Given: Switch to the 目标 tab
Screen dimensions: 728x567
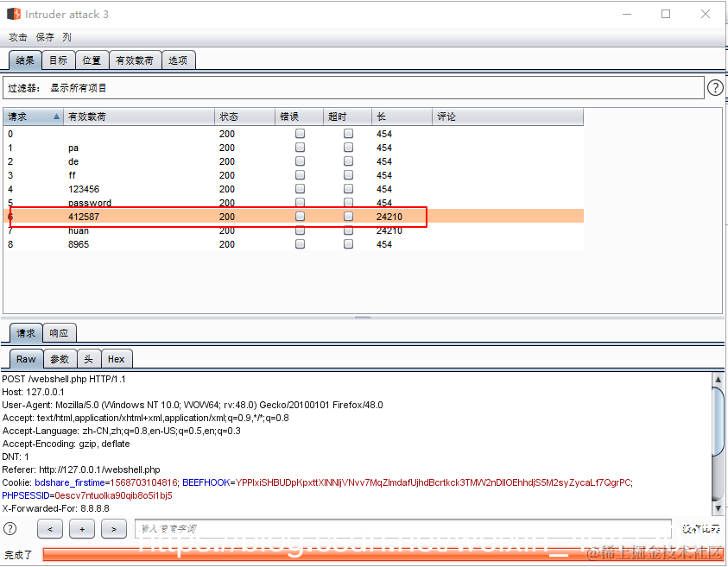Looking at the screenshot, I should [x=59, y=60].
